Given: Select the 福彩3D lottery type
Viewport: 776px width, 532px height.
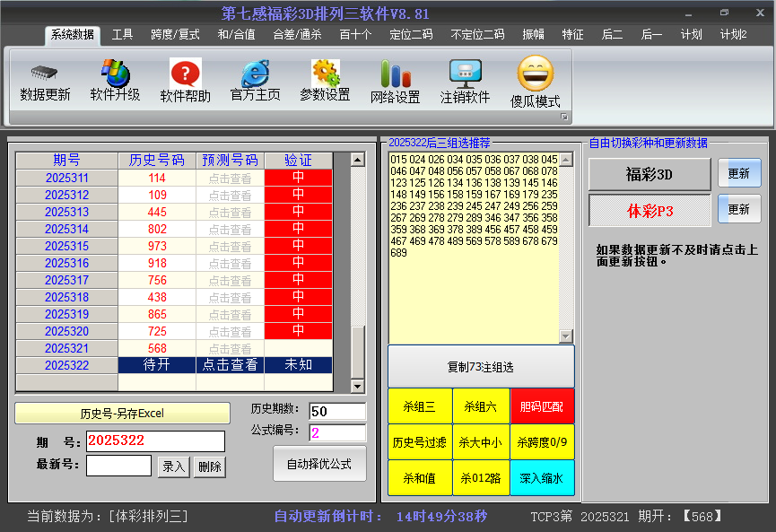Looking at the screenshot, I should [x=650, y=174].
